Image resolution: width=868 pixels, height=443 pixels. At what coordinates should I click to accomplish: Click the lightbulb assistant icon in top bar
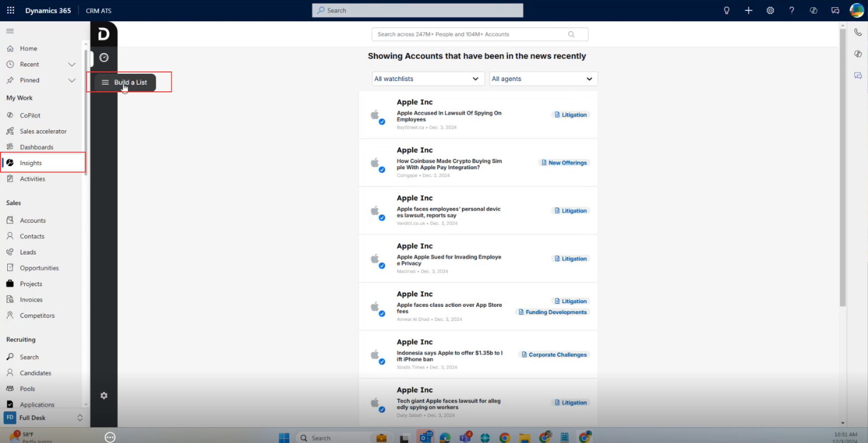(726, 10)
